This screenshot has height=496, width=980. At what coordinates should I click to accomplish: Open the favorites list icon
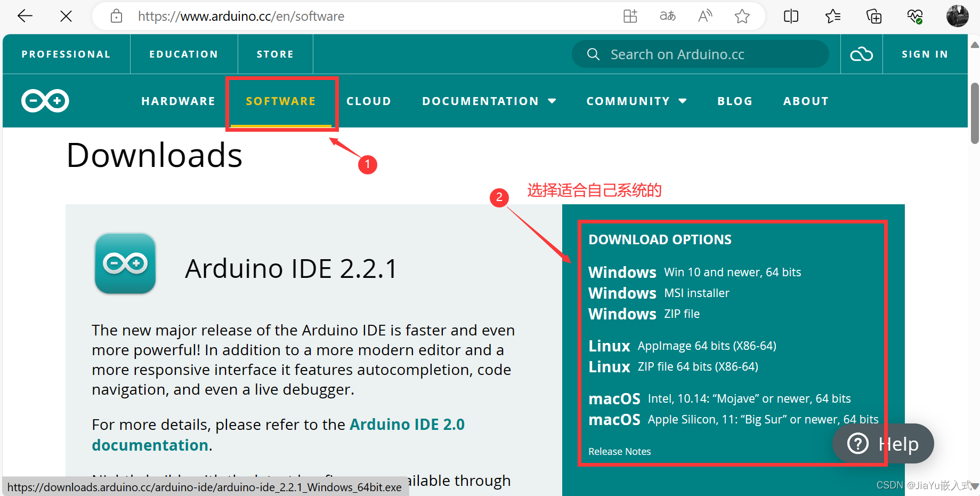click(x=833, y=17)
